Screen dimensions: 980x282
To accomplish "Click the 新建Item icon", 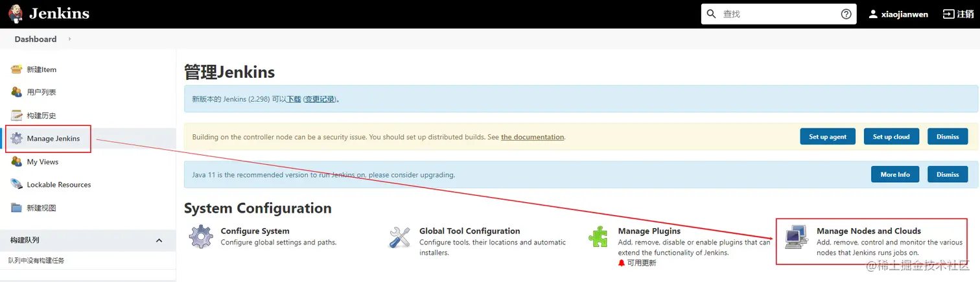I will pos(16,69).
